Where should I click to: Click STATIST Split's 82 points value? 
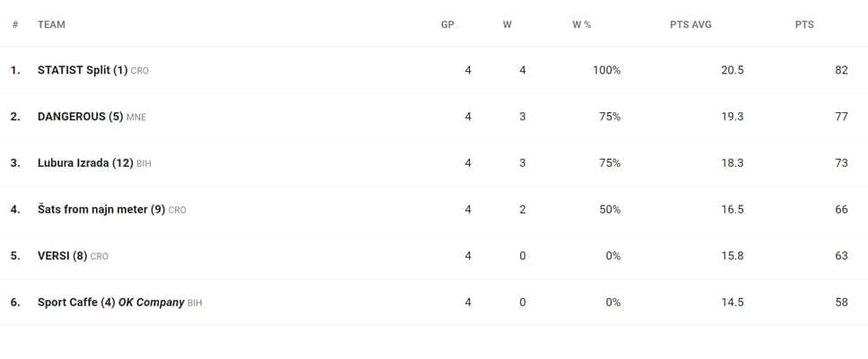tap(840, 70)
